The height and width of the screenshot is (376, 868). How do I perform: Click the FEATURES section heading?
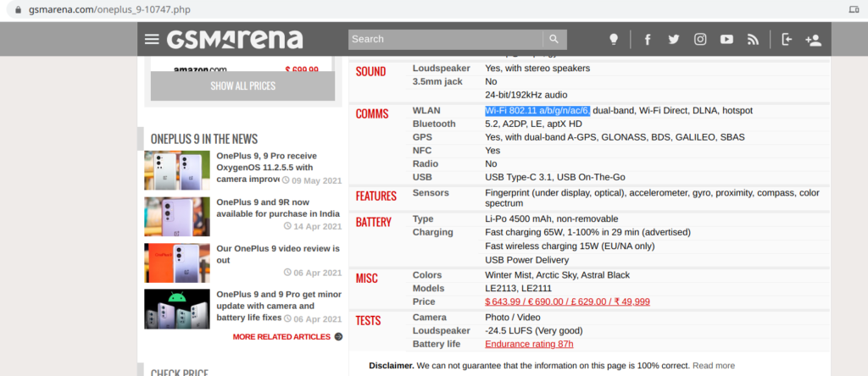[x=376, y=196]
